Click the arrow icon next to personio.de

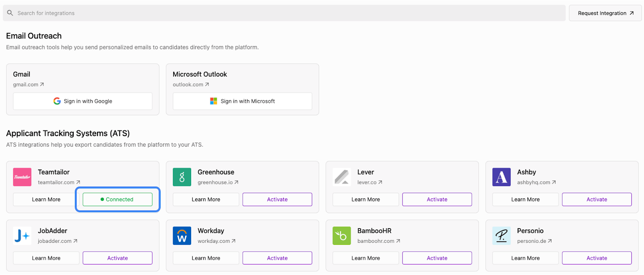(x=550, y=241)
